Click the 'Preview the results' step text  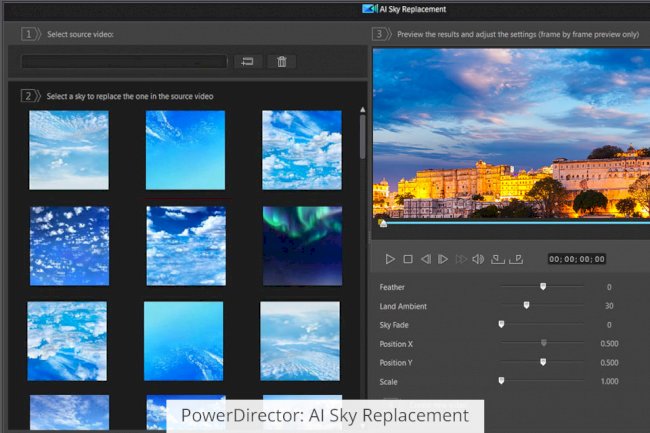click(518, 34)
